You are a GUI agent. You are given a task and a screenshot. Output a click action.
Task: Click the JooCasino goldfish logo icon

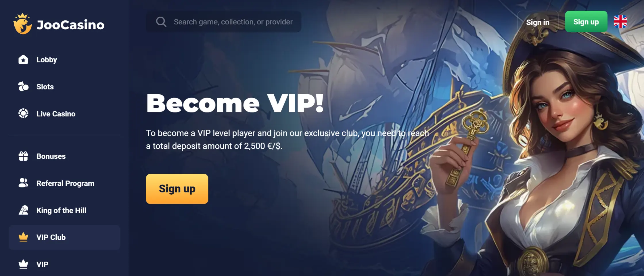22,24
